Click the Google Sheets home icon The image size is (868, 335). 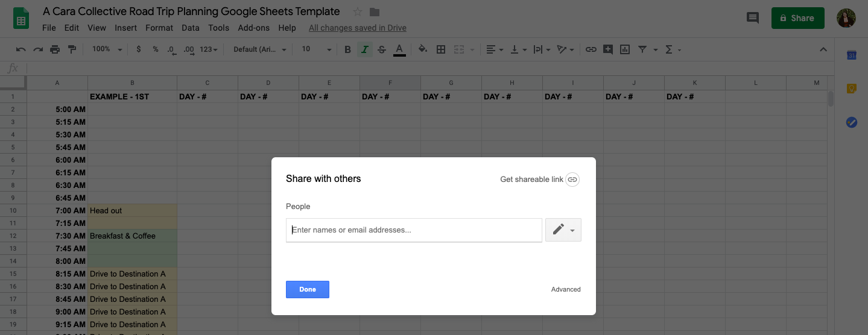[x=22, y=18]
